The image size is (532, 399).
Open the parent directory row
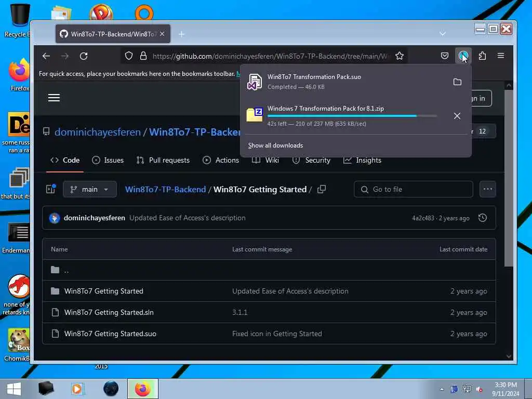point(269,270)
